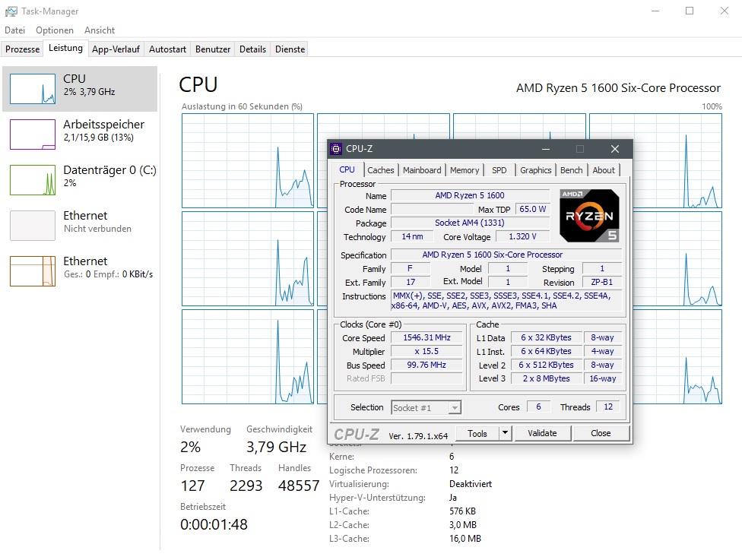This screenshot has width=742, height=560.
Task: Open the Memory tab in CPU-Z
Action: click(x=465, y=170)
